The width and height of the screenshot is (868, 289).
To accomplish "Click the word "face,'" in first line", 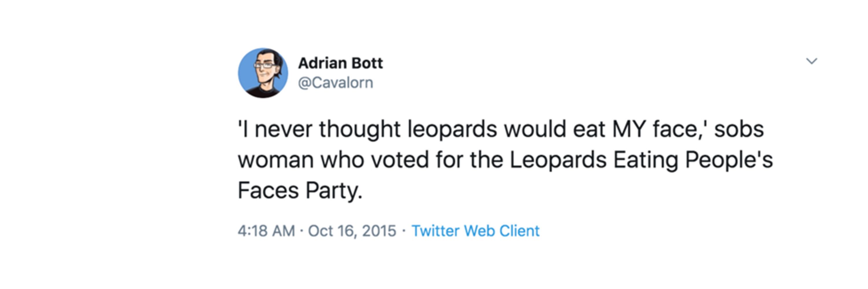I will 680,129.
